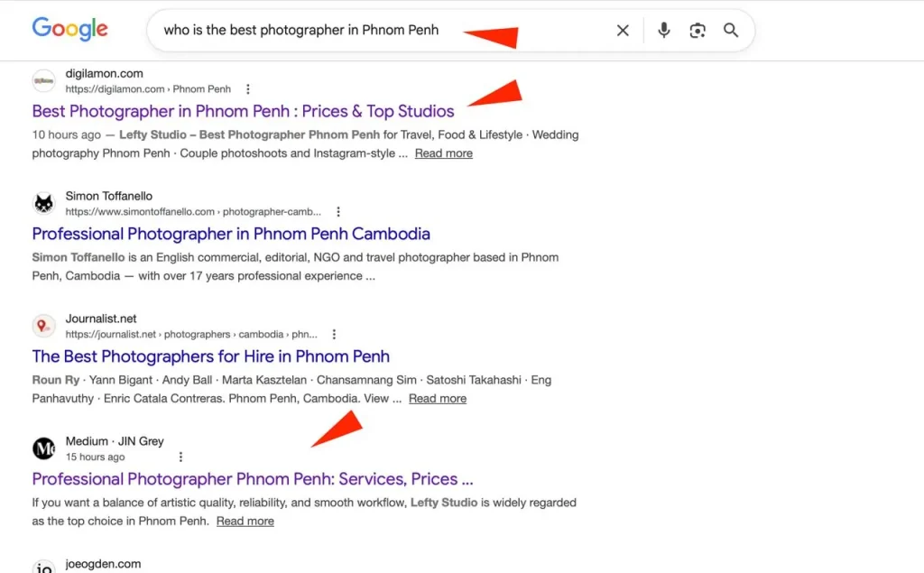Image resolution: width=924 pixels, height=573 pixels.
Task: Click the magnifying glass search icon
Action: pyautogui.click(x=731, y=30)
